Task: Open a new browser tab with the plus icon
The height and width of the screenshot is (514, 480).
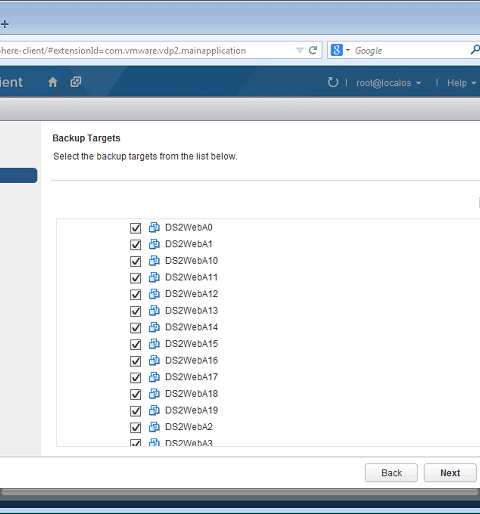Action: pos(5,24)
